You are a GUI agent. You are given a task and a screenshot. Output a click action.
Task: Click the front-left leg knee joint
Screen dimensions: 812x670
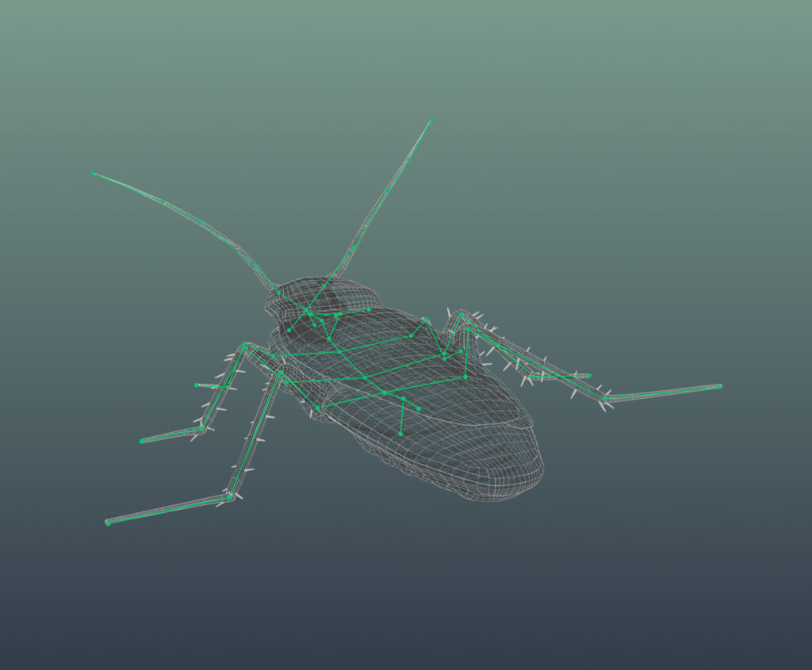point(230,496)
